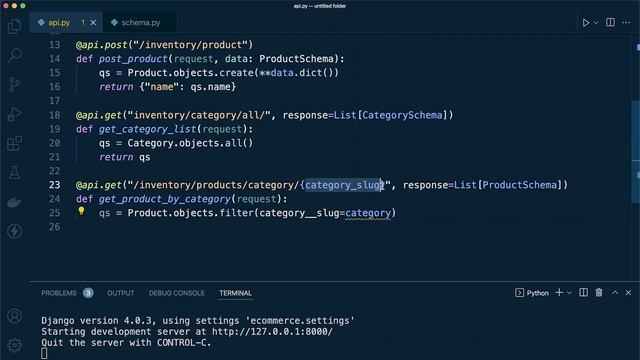Open the terminal launch profile dropdown
The height and width of the screenshot is (360, 640).
click(569, 293)
